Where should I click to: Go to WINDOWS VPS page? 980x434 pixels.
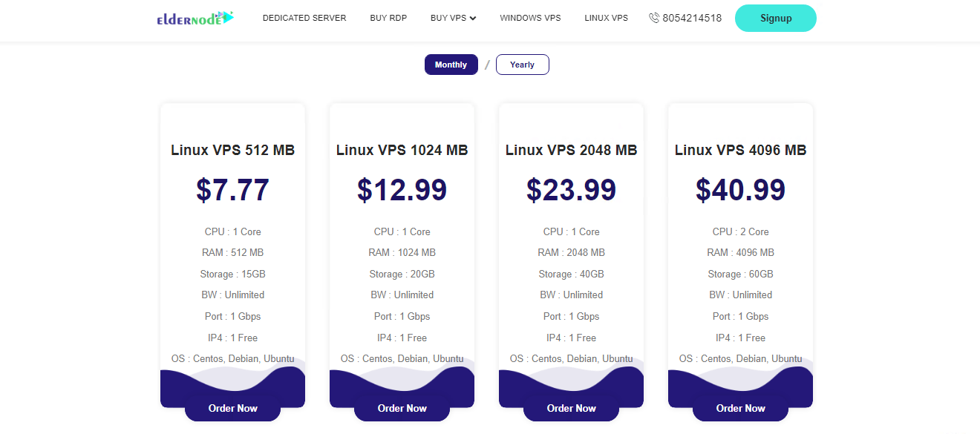click(x=530, y=18)
